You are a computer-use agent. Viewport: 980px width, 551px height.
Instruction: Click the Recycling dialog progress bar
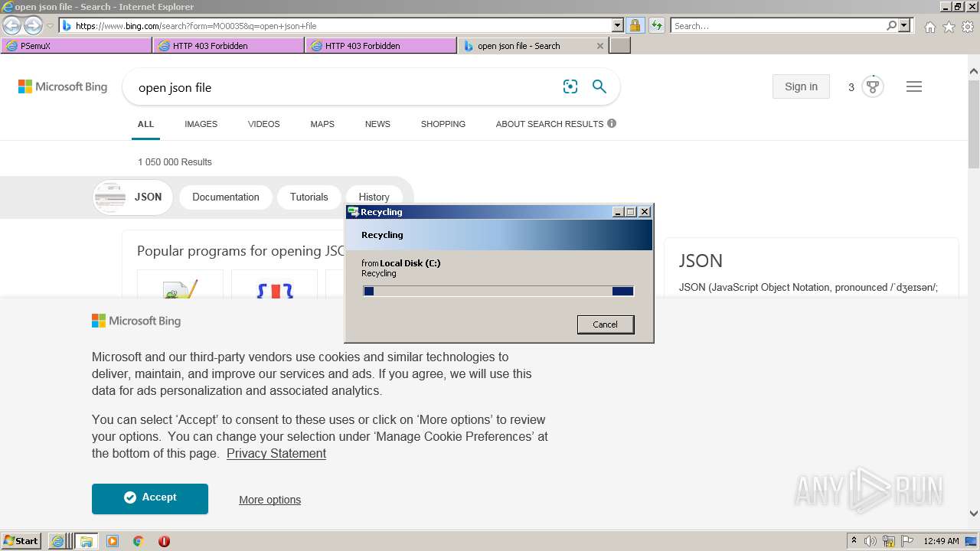coord(498,291)
